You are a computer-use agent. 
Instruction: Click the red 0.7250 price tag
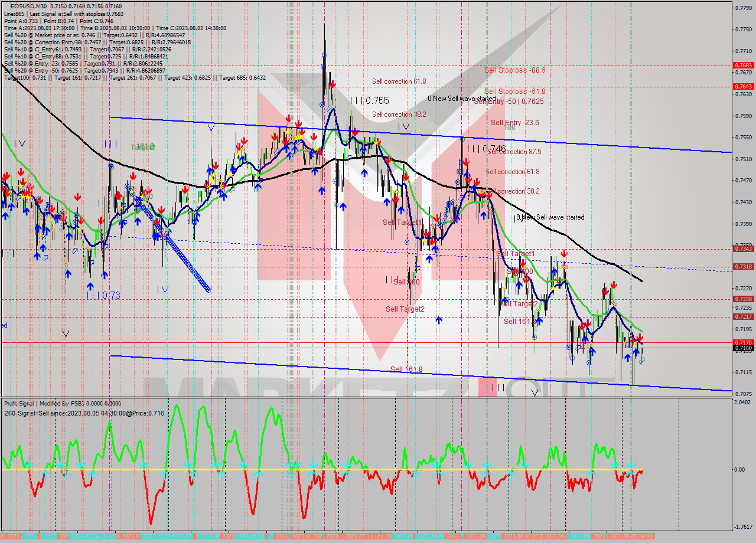tap(742, 299)
